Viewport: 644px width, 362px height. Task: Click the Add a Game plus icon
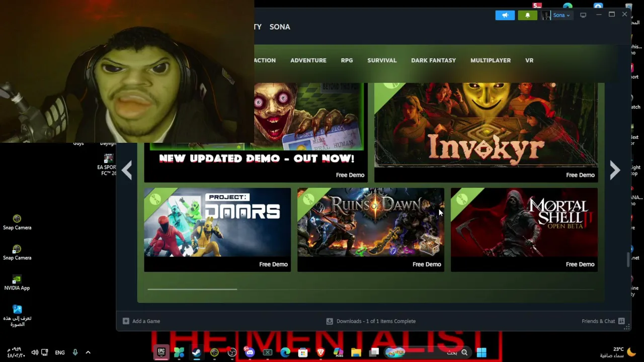[x=126, y=321]
